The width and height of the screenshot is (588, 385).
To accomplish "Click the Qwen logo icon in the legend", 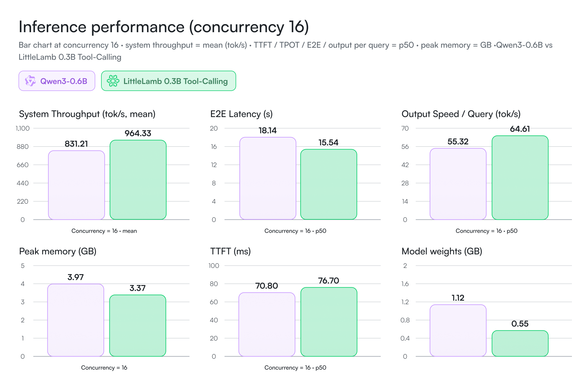I will (x=30, y=81).
